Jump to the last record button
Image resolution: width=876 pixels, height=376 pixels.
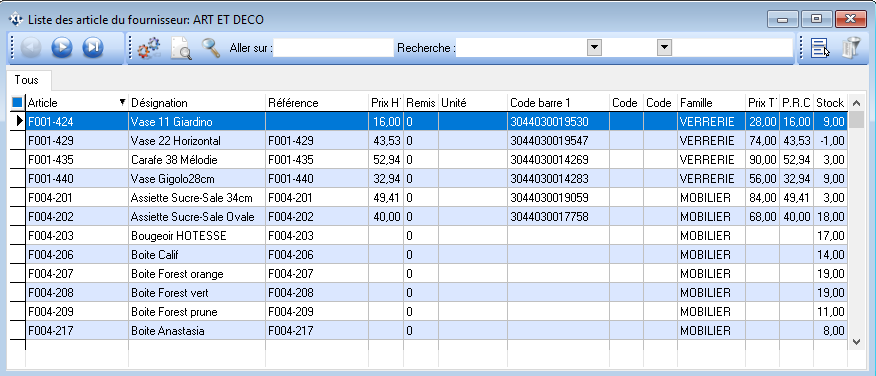[93, 48]
